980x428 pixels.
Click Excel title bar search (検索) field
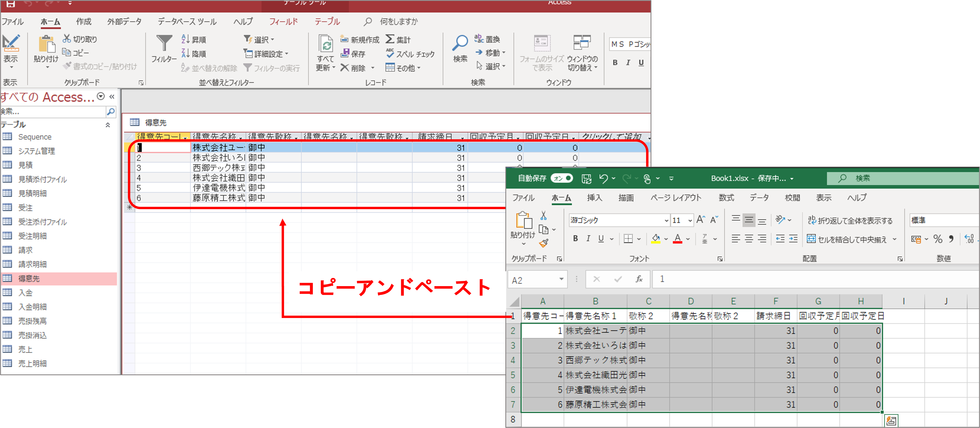pyautogui.click(x=903, y=178)
